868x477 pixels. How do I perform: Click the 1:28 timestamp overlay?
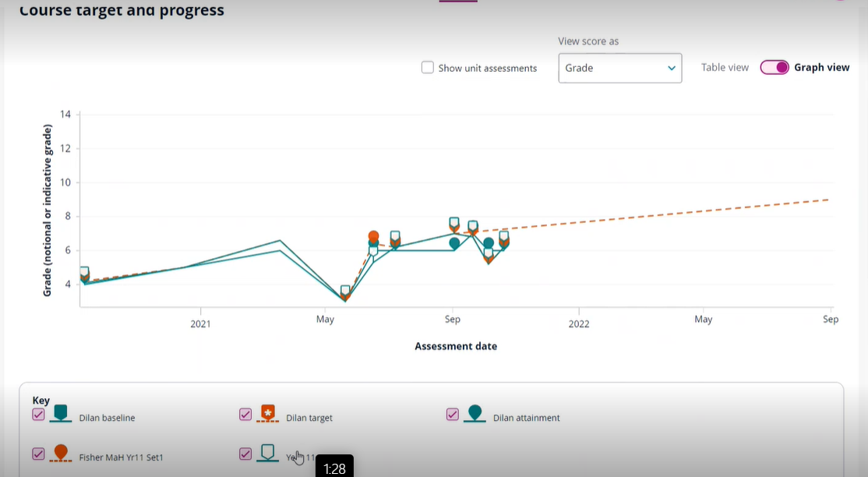click(x=335, y=468)
